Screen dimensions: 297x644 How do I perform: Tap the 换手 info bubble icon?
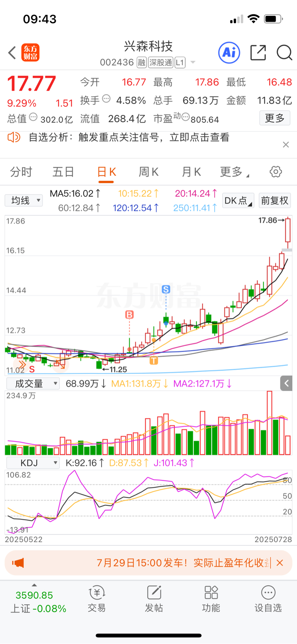(x=106, y=99)
